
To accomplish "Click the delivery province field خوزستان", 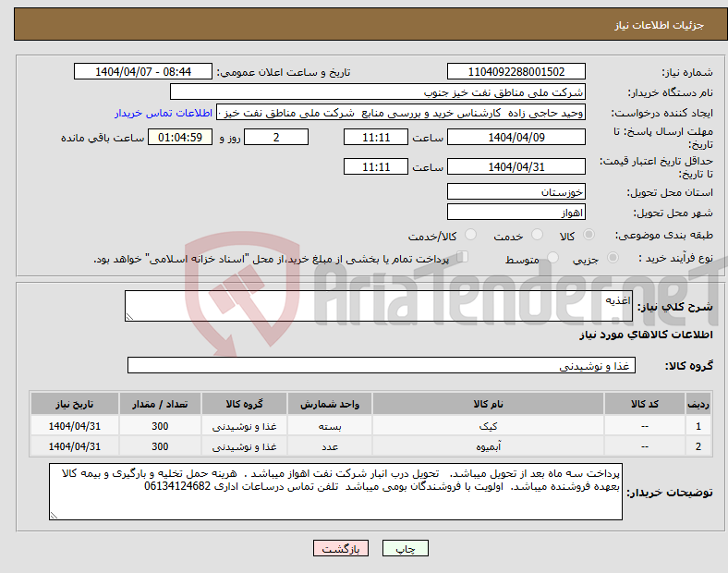I will 516,191.
